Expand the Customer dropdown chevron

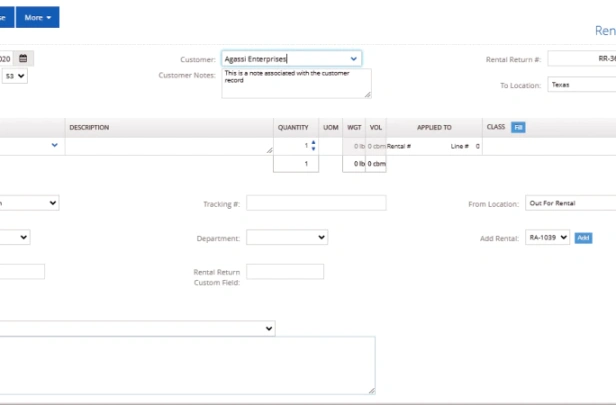coord(354,59)
